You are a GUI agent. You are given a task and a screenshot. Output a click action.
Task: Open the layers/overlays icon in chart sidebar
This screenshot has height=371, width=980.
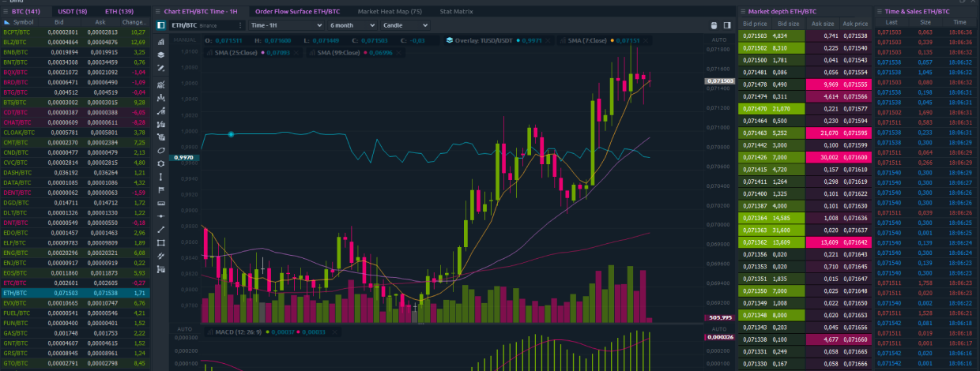point(161,55)
